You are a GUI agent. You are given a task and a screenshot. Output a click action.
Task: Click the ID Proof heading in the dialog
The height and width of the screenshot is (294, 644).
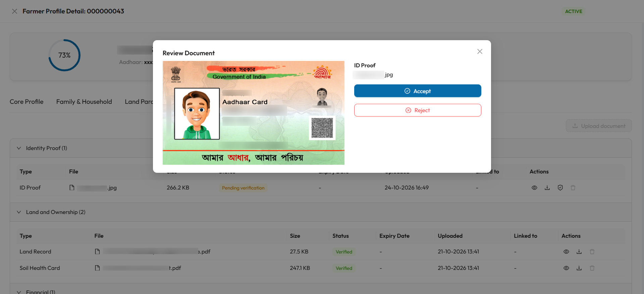click(x=365, y=65)
